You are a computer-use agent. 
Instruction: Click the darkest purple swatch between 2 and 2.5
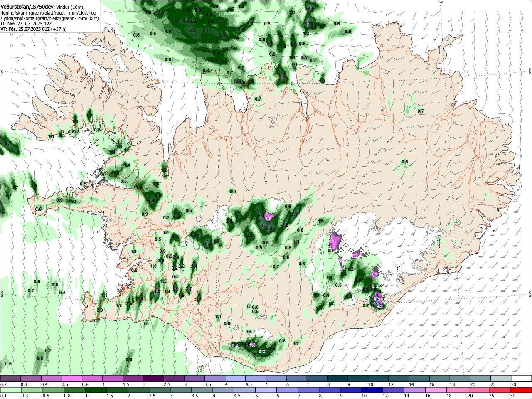click(x=153, y=379)
